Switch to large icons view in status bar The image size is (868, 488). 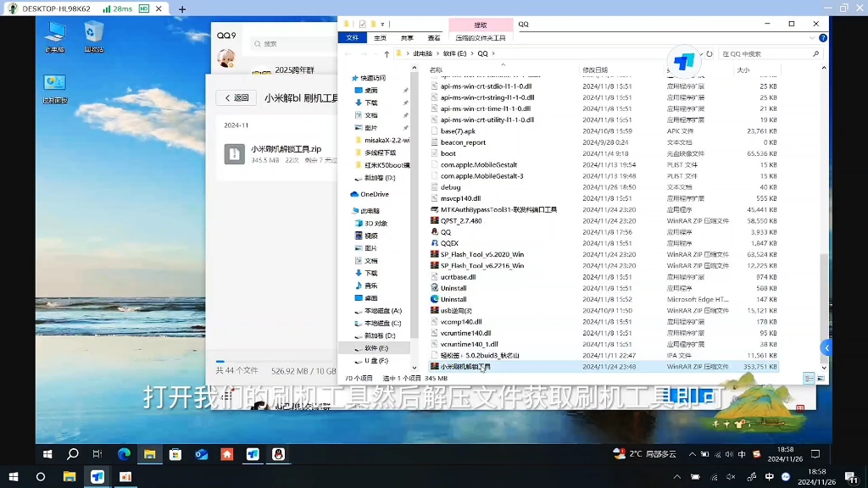click(821, 379)
